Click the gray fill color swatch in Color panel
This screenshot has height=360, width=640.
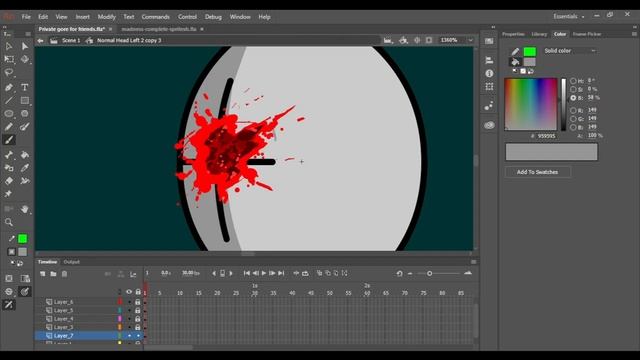pos(530,62)
